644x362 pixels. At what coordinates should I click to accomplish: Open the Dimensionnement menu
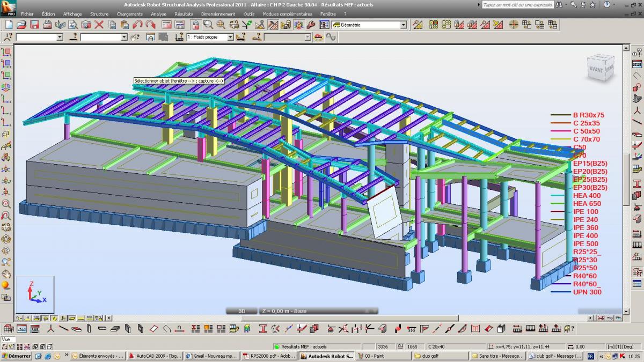[x=218, y=14]
